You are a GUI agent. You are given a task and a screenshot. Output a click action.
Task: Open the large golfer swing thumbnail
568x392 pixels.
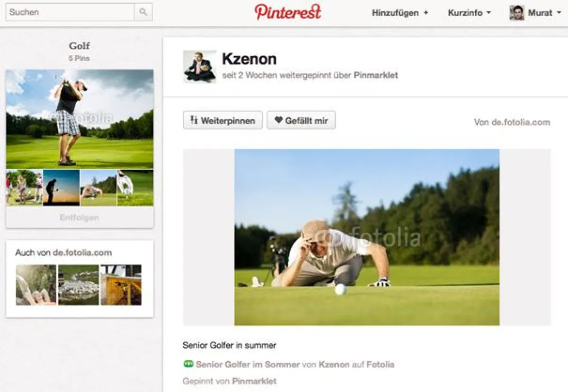point(79,119)
